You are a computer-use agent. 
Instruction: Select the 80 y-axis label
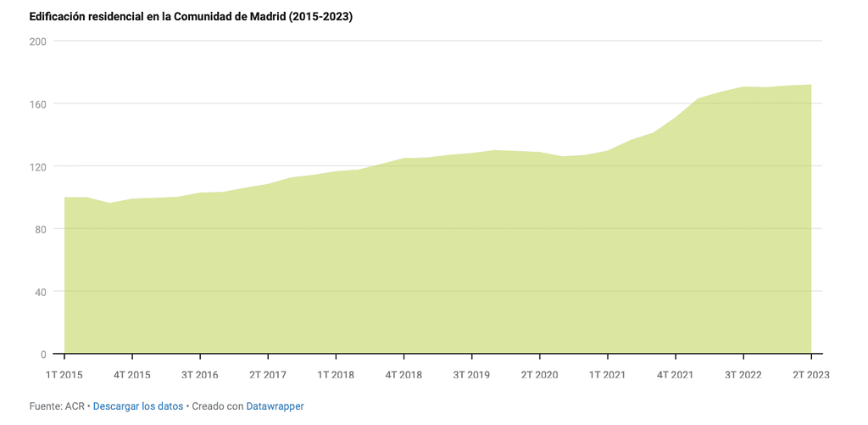click(x=40, y=229)
